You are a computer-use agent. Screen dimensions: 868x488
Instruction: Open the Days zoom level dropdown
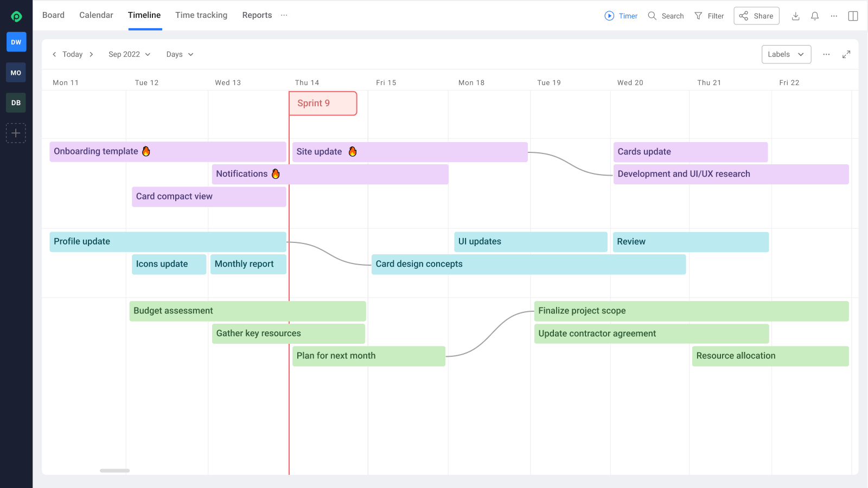pos(179,54)
